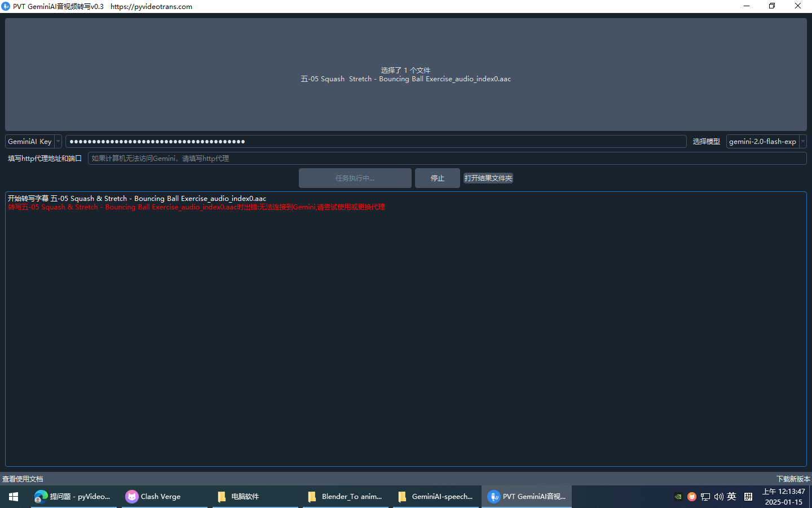Open the Blender_To anim folder taskbar item
Screen dimensions: 812x508
click(x=346, y=497)
